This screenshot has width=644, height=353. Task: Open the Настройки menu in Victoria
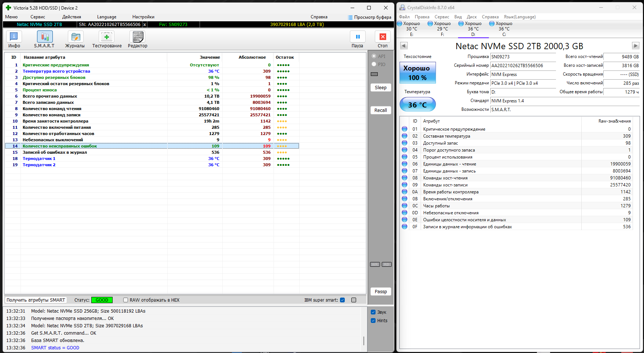143,17
